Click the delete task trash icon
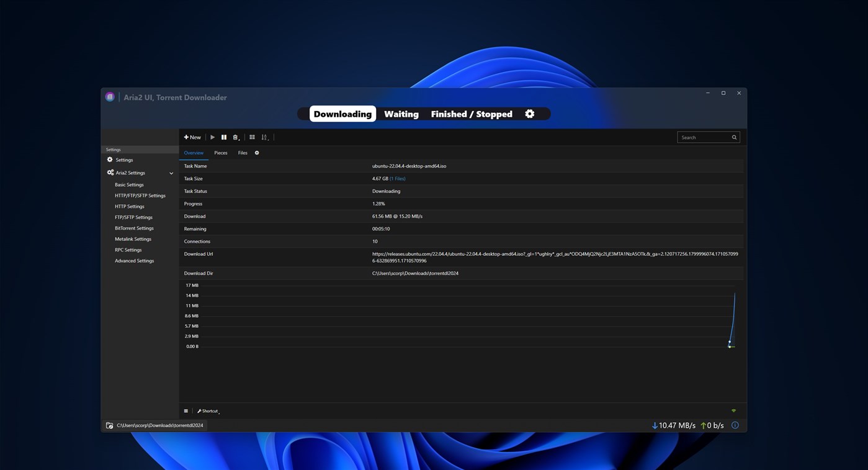Image resolution: width=868 pixels, height=470 pixels. (x=235, y=137)
